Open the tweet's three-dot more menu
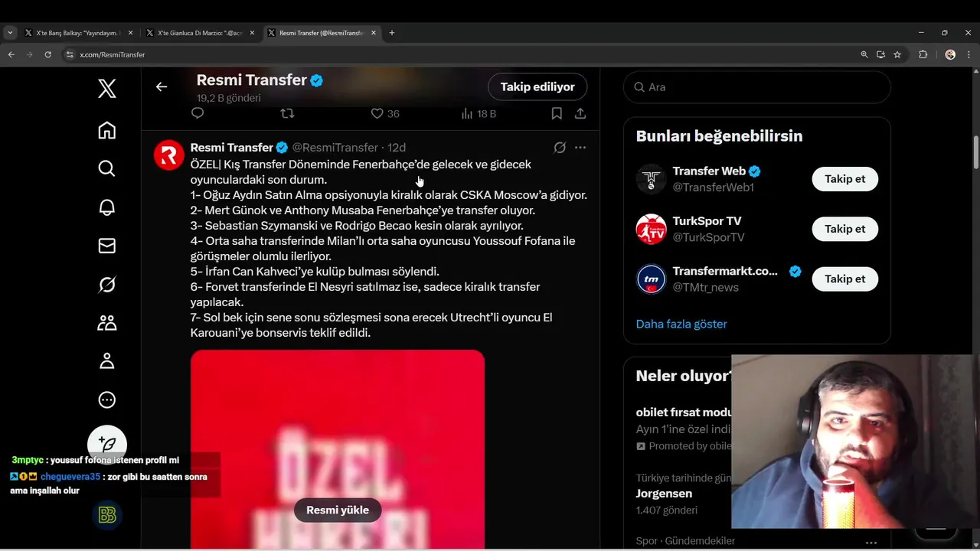The height and width of the screenshot is (551, 980). point(580,148)
